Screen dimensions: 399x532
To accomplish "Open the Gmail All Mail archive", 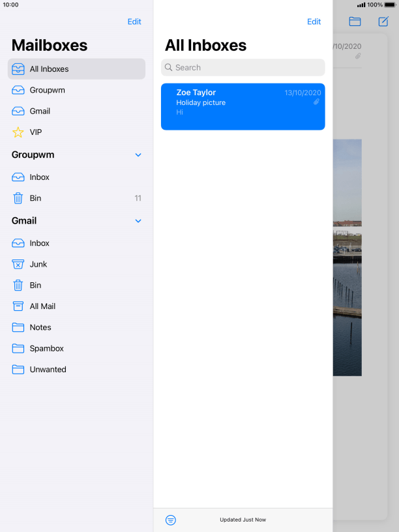I will coord(76,306).
